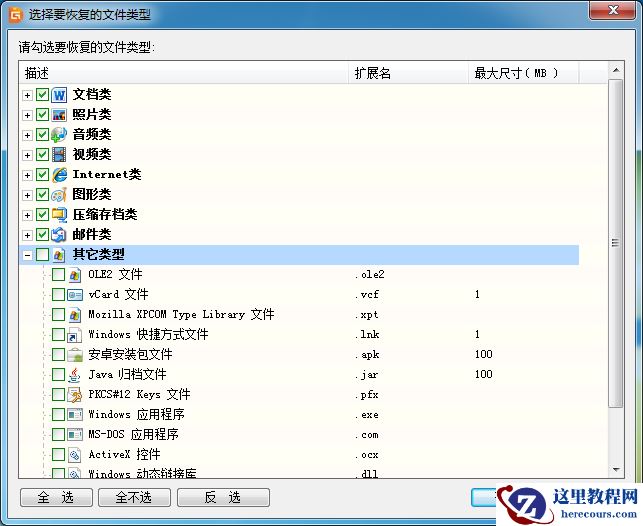Image resolution: width=643 pixels, height=526 pixels.
Task: Click the vCard 文件 card icon
Action: pyautogui.click(x=75, y=295)
